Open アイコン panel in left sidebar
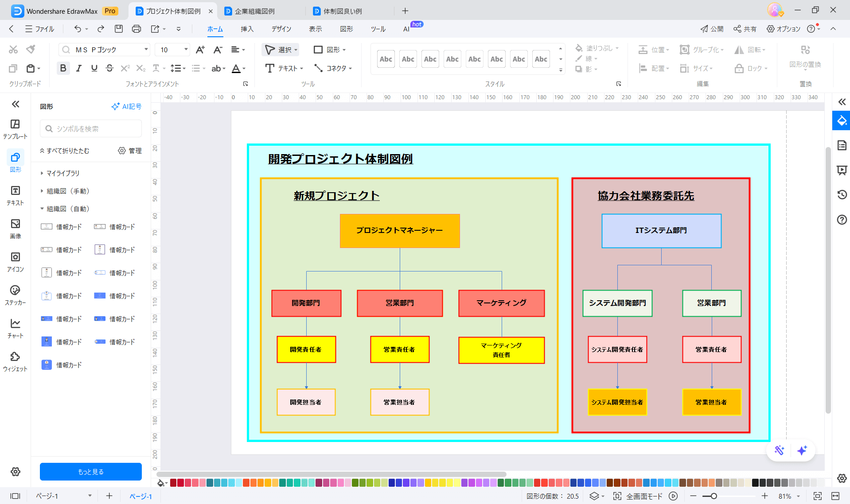Image resolution: width=850 pixels, height=504 pixels. pyautogui.click(x=16, y=262)
